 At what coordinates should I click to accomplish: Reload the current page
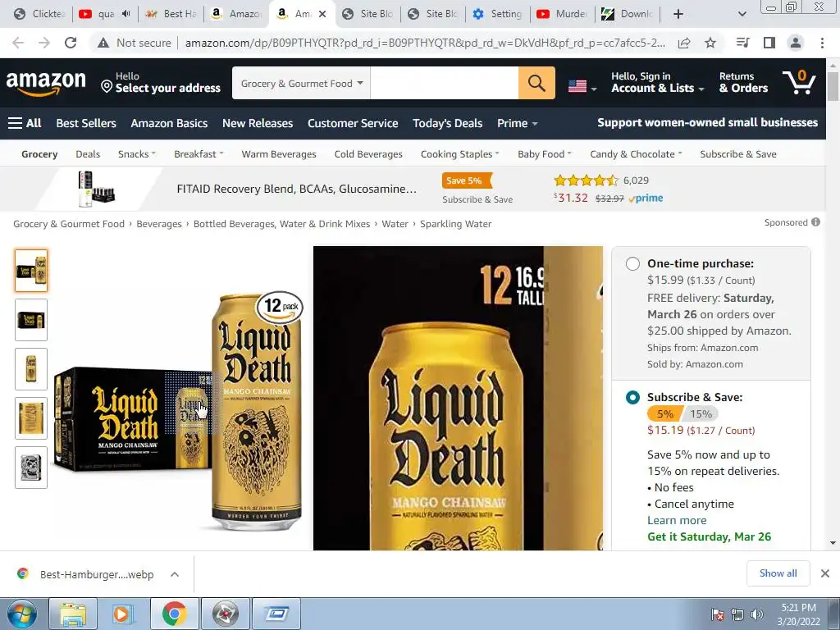point(71,43)
